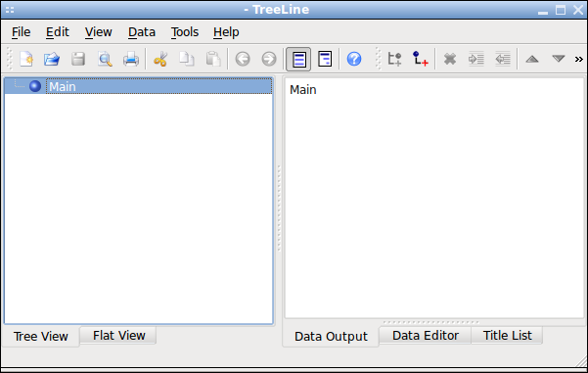The image size is (588, 373).
Task: Toggle show descendants output icon
Action: pyautogui.click(x=325, y=59)
